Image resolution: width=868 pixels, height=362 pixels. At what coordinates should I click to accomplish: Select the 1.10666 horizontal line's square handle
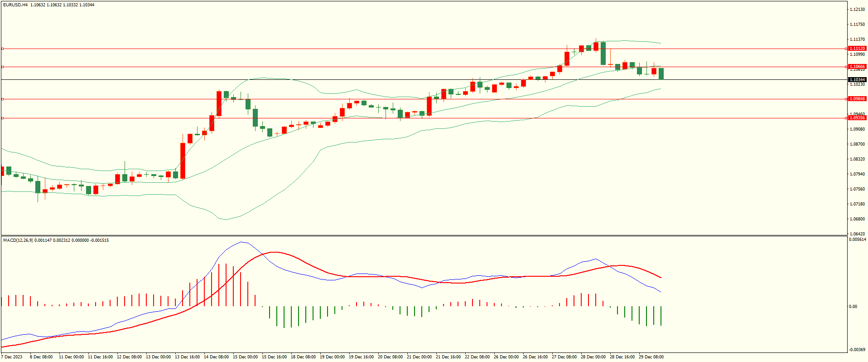tap(3, 67)
